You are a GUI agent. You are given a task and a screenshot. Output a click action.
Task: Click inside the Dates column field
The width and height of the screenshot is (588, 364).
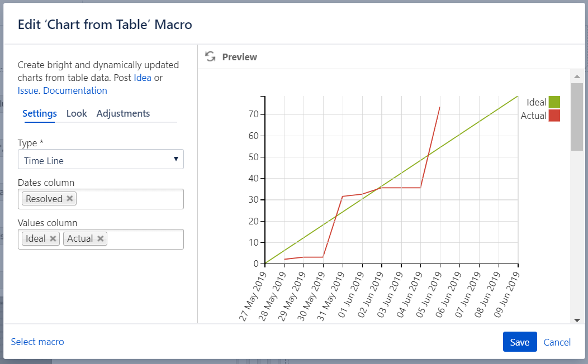pyautogui.click(x=129, y=199)
